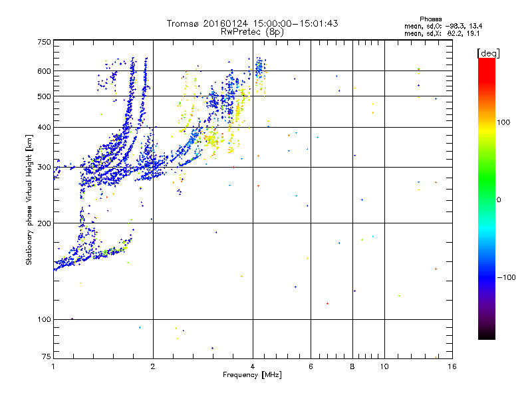Click the colorbar tick label '100'
This screenshot has width=532, height=399.
click(503, 122)
